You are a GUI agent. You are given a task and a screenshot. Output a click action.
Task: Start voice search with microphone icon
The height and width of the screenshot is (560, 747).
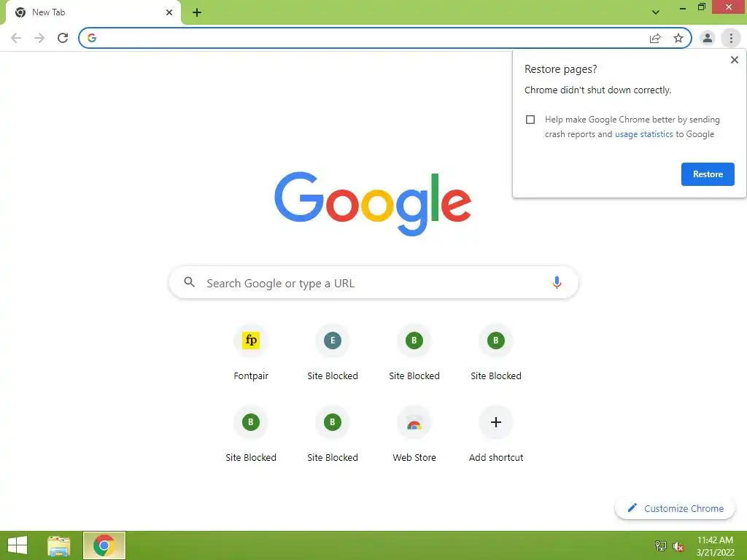click(557, 283)
